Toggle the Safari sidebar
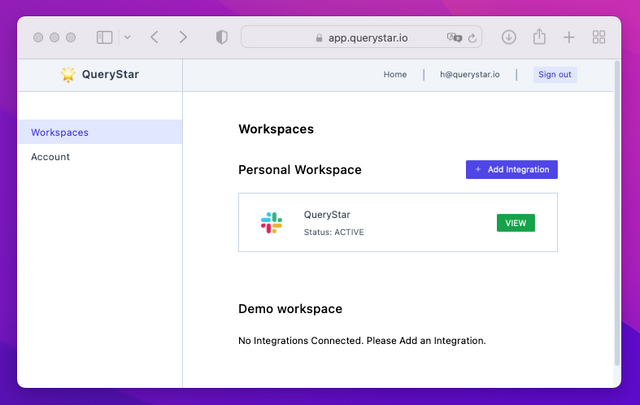 pyautogui.click(x=104, y=37)
